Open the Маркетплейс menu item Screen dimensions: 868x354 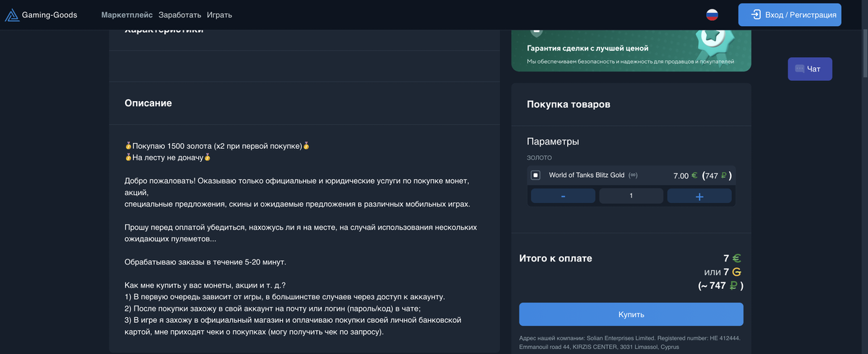point(127,14)
